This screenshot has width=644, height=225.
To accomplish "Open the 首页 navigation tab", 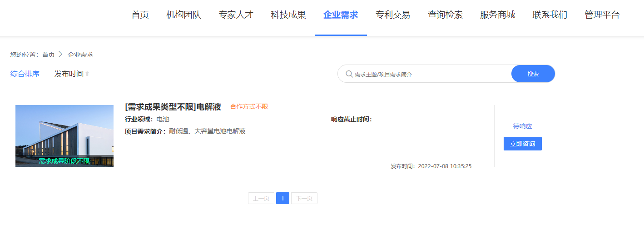I will 140,15.
